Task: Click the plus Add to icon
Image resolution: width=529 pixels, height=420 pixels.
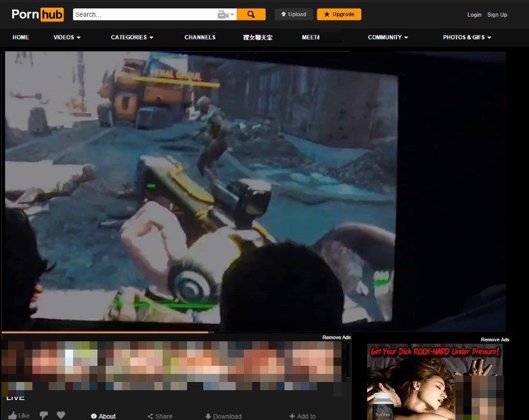Action: pyautogui.click(x=292, y=416)
